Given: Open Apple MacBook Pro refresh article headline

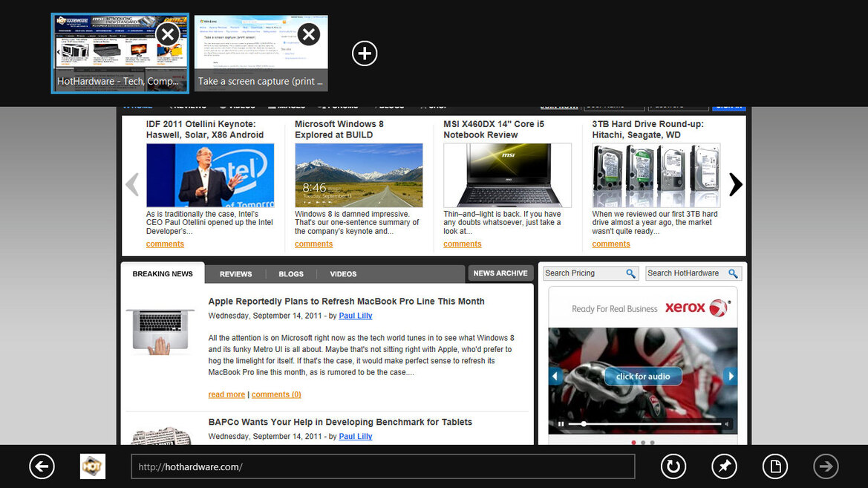Looking at the screenshot, I should 347,302.
